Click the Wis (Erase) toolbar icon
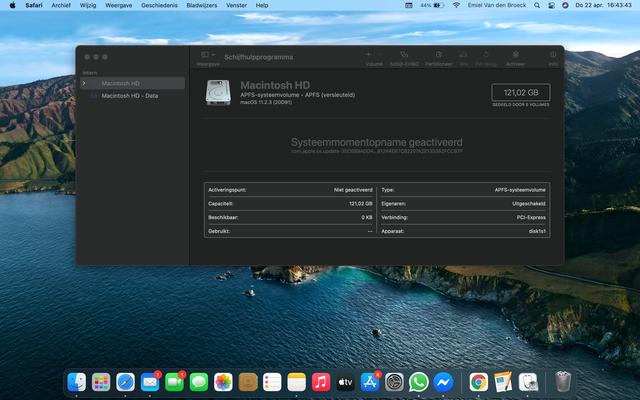This screenshot has height=400, width=640. (x=464, y=55)
